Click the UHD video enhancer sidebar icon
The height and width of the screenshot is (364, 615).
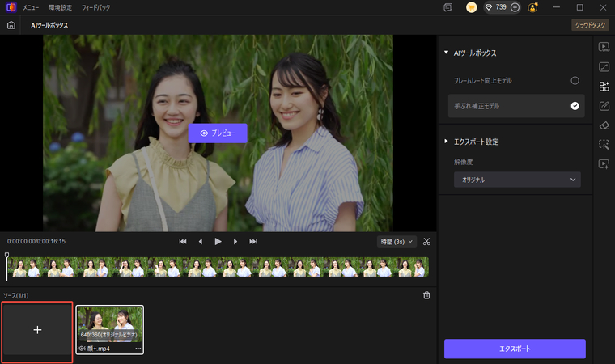pyautogui.click(x=604, y=47)
